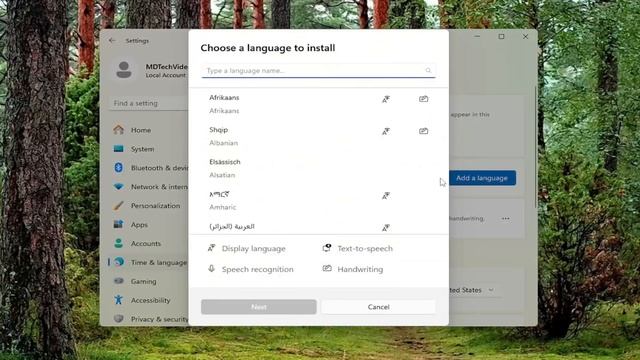This screenshot has height=360, width=640.
Task: Maximize the Settings window
Action: [x=501, y=37]
